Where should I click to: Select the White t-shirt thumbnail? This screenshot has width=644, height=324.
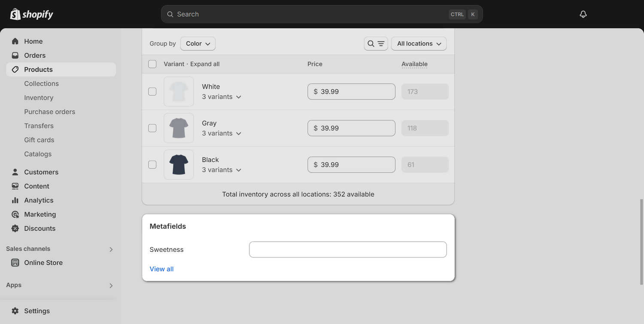(179, 91)
